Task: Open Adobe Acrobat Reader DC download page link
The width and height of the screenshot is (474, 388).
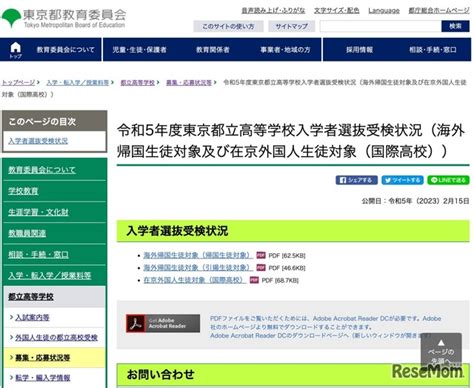Action: (x=320, y=336)
